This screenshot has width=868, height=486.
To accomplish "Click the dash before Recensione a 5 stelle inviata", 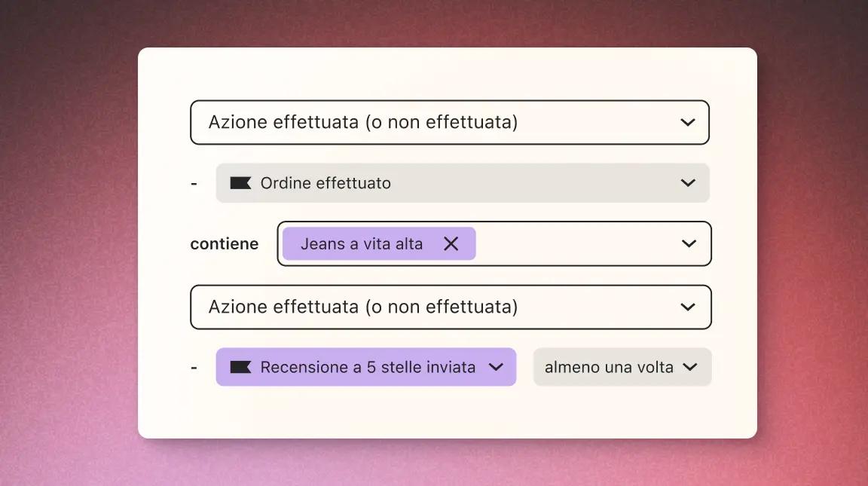I will pos(194,367).
